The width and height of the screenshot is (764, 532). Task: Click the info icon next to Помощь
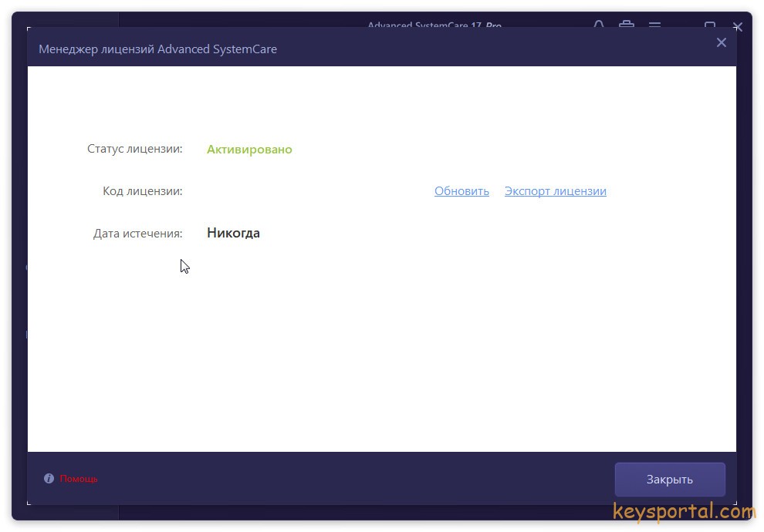(49, 478)
